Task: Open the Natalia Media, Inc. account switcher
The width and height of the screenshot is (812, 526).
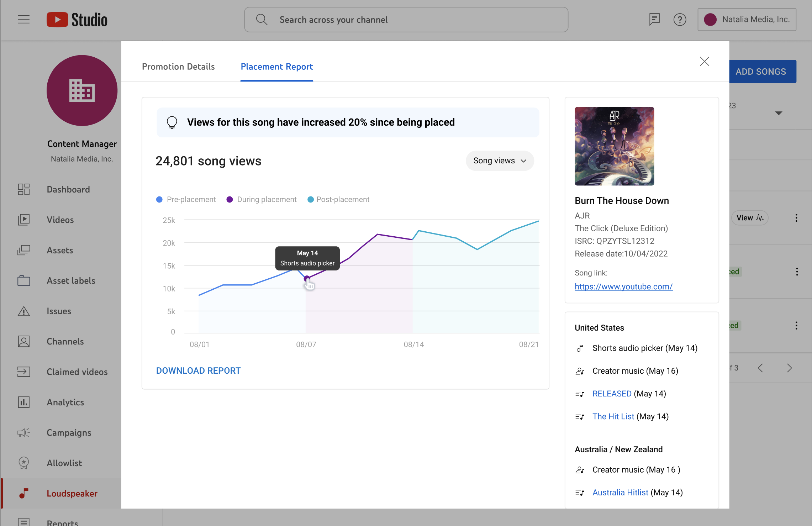Action: click(x=747, y=20)
